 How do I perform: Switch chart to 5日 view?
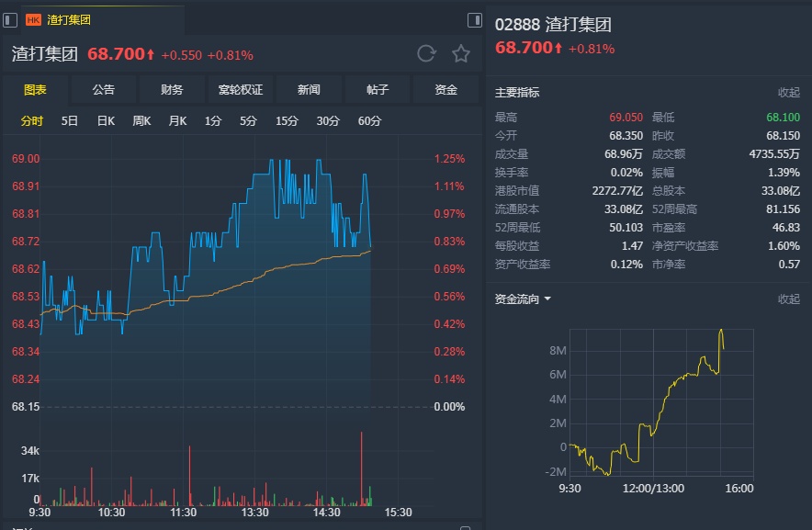(70, 121)
